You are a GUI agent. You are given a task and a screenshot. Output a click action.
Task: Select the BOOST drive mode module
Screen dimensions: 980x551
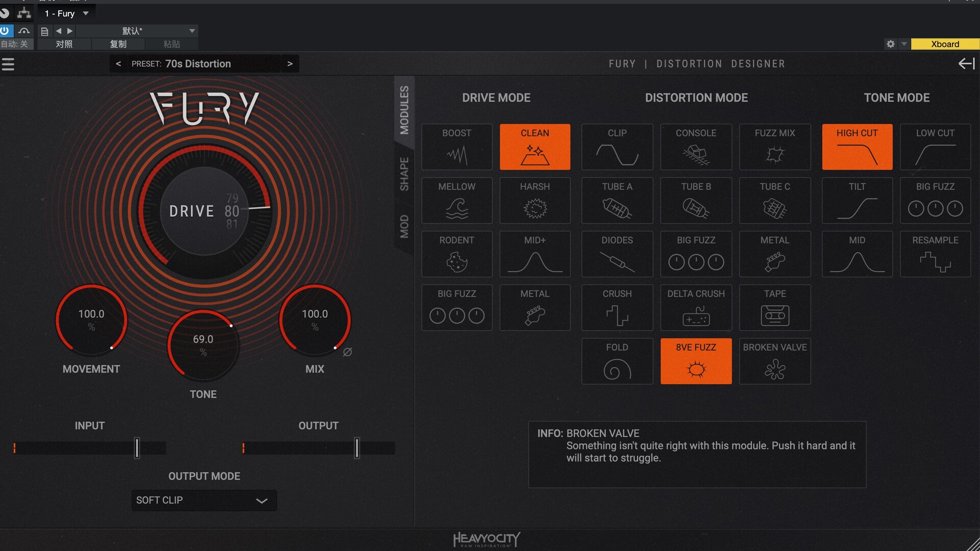pos(457,147)
